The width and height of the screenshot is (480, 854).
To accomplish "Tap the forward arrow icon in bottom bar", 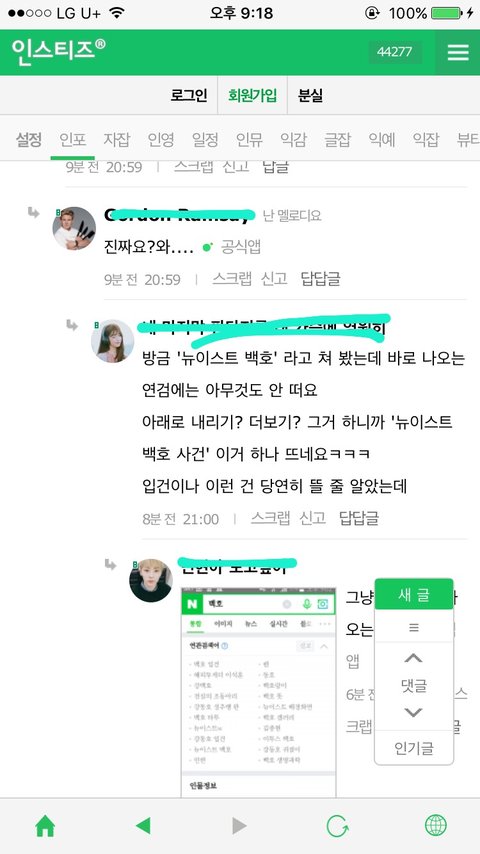I will tap(239, 826).
